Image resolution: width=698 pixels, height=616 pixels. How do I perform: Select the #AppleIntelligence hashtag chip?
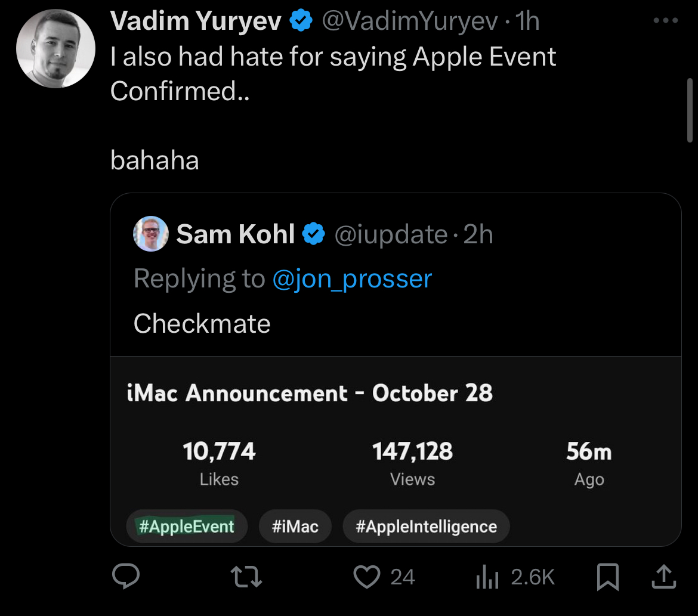point(426,527)
